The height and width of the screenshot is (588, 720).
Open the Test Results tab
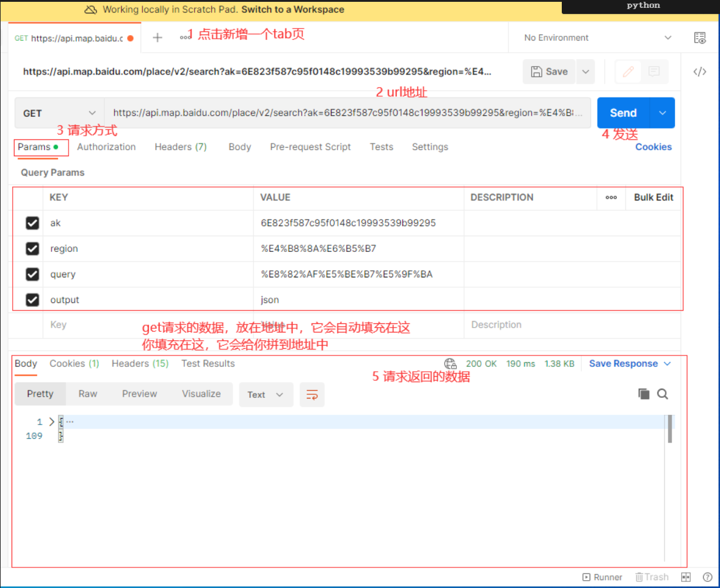(x=207, y=364)
